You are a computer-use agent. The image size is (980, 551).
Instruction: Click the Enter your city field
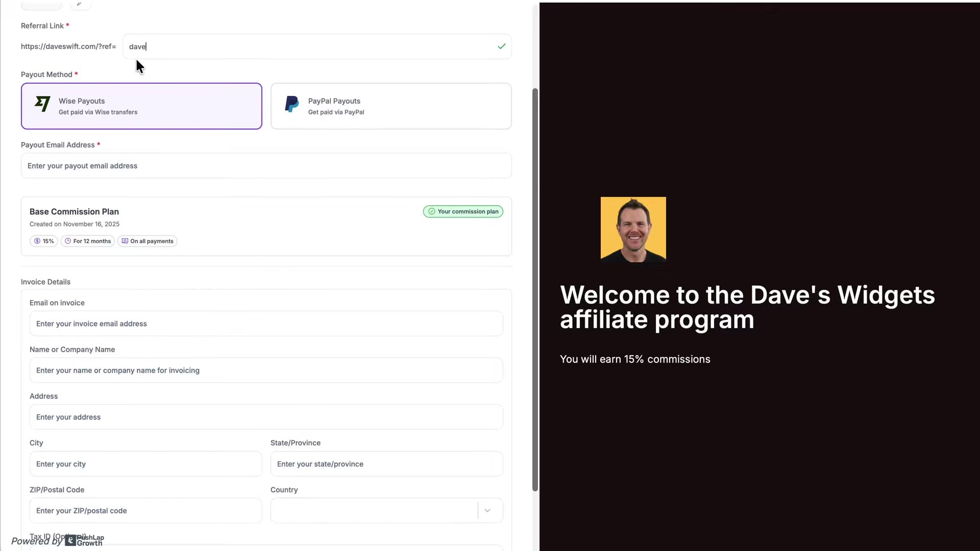145,464
